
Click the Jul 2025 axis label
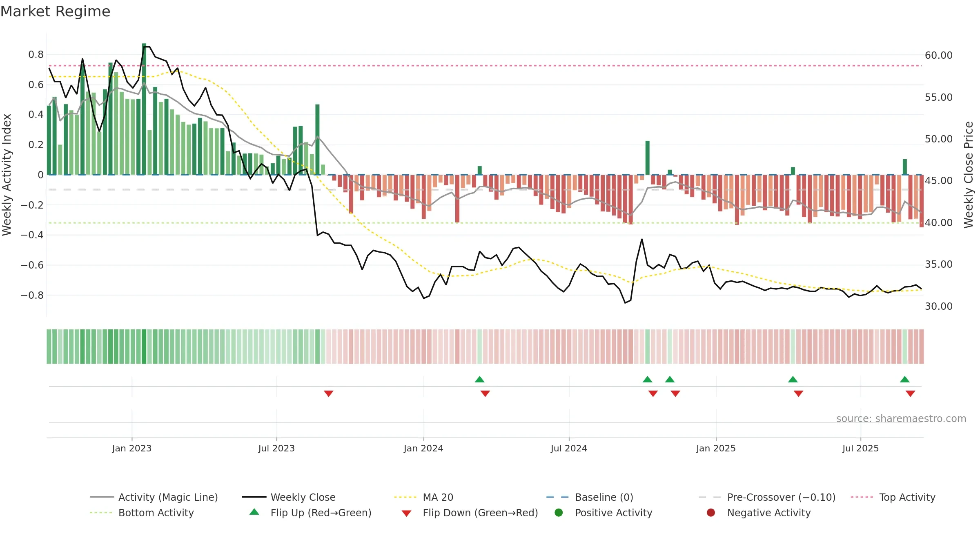pyautogui.click(x=860, y=449)
